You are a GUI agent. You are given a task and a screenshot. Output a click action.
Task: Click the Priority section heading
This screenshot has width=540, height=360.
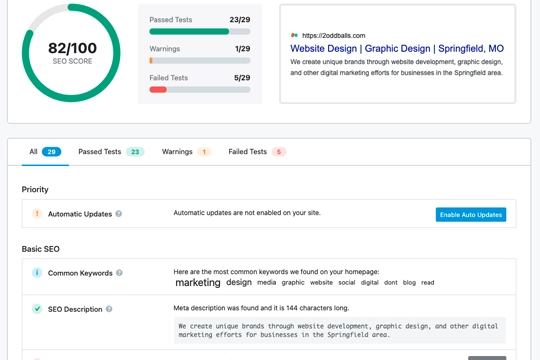click(x=35, y=189)
